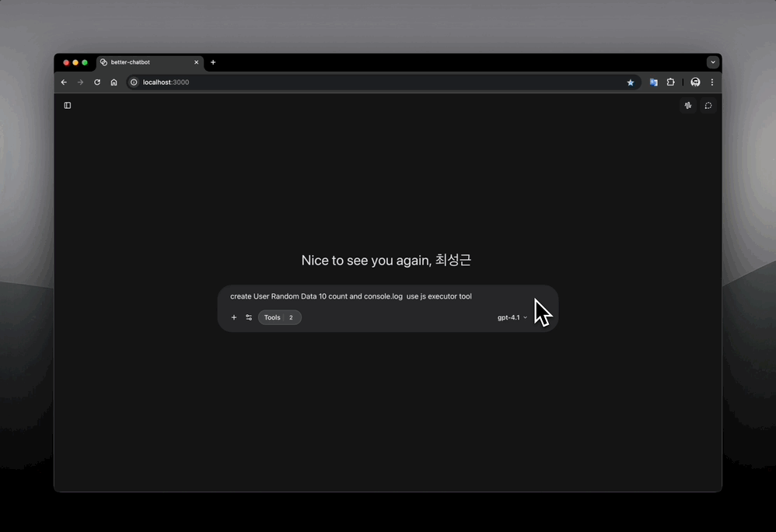Click the Chrome profile avatar

(694, 82)
